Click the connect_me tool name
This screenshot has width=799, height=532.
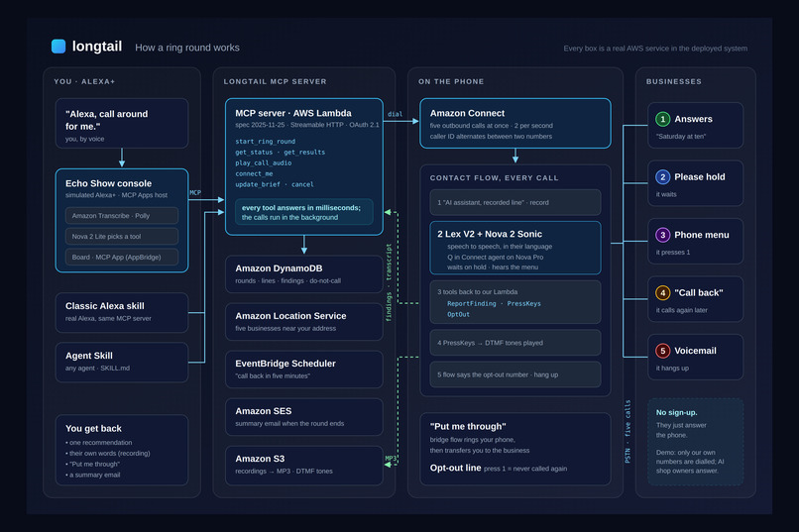(x=254, y=173)
